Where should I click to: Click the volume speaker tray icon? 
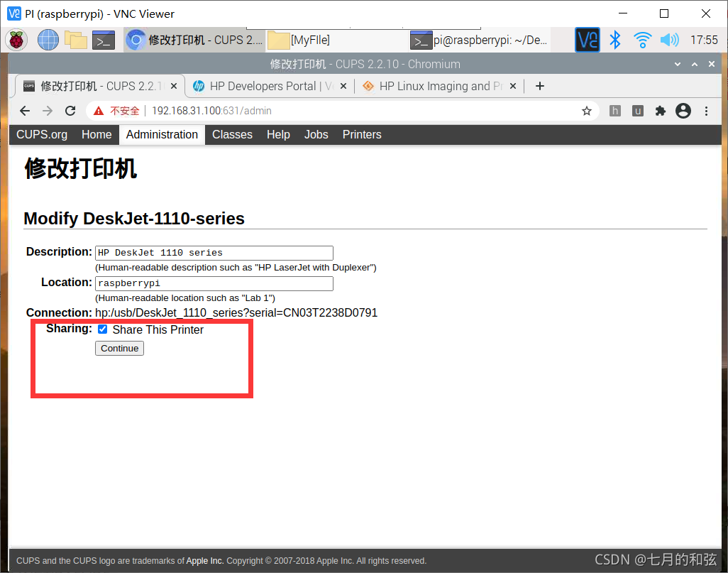coord(669,40)
